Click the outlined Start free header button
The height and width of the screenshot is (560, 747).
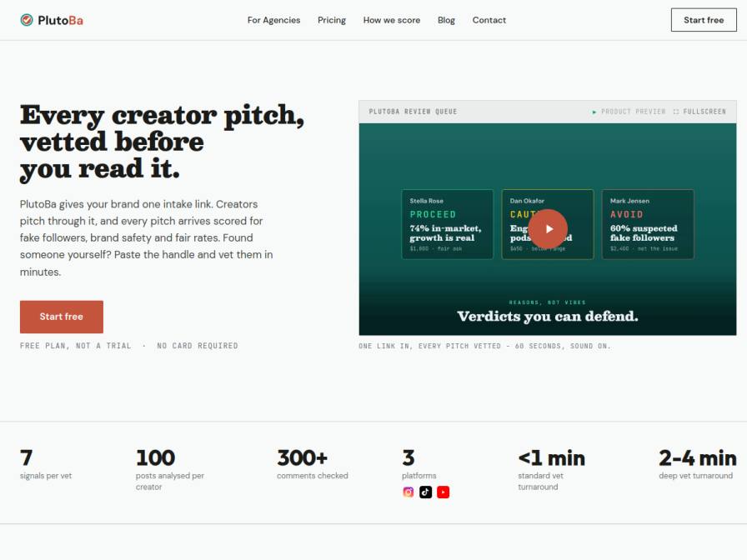pos(704,20)
